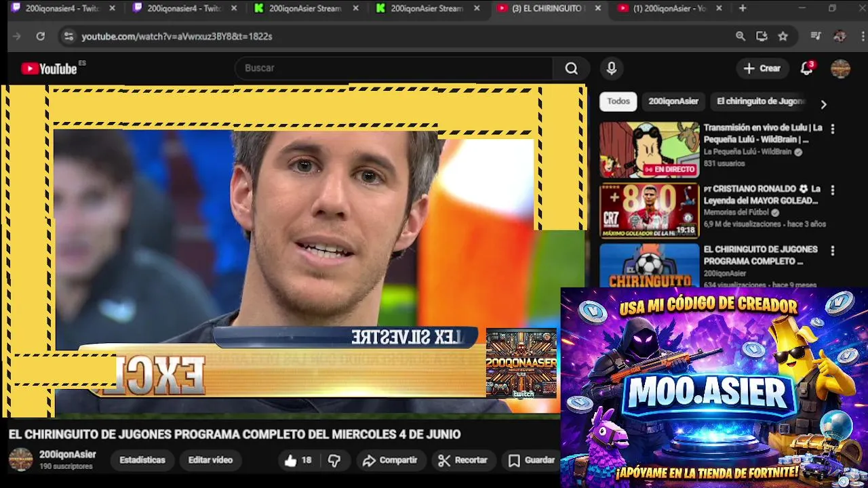Viewport: 868px width, 488px height.
Task: Click Guardar to save the video
Action: click(x=532, y=460)
